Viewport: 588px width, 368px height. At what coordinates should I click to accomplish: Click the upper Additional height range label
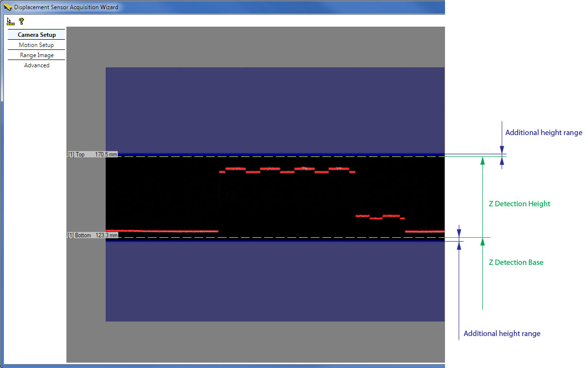coord(543,132)
